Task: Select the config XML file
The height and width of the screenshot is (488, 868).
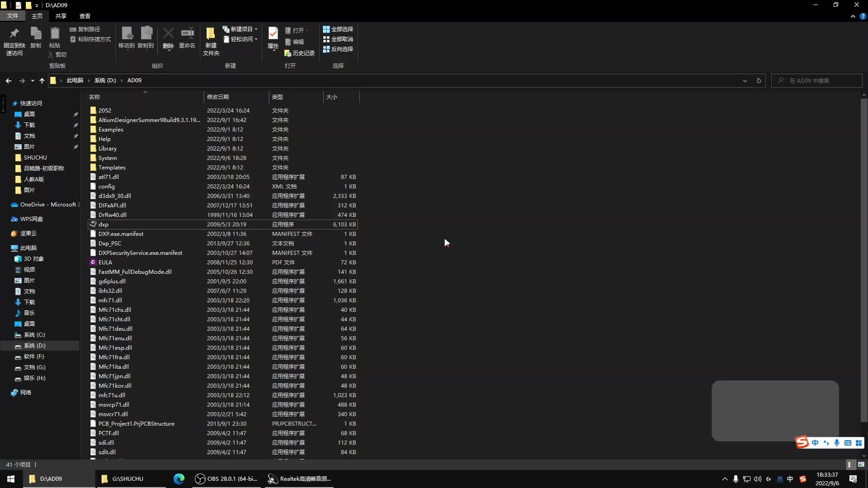Action: (223, 187)
